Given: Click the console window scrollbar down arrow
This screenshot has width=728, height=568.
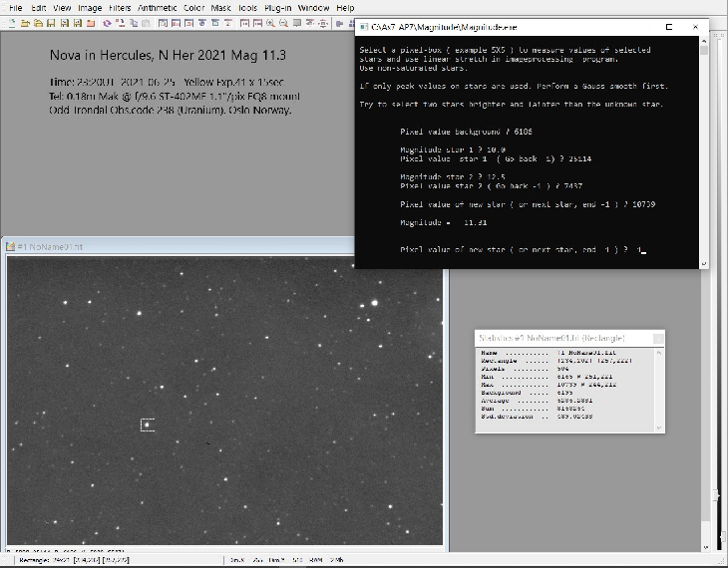Looking at the screenshot, I should [703, 262].
